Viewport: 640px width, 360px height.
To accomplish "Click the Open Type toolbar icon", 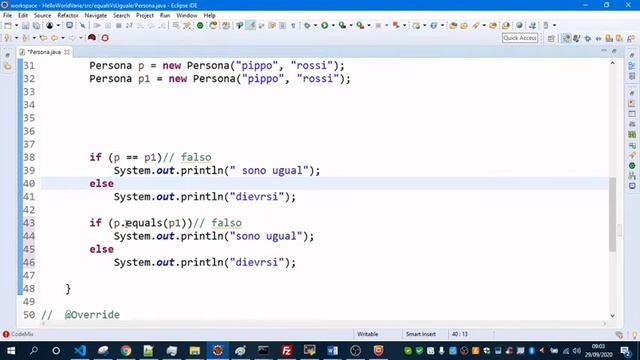I will click(x=453, y=25).
